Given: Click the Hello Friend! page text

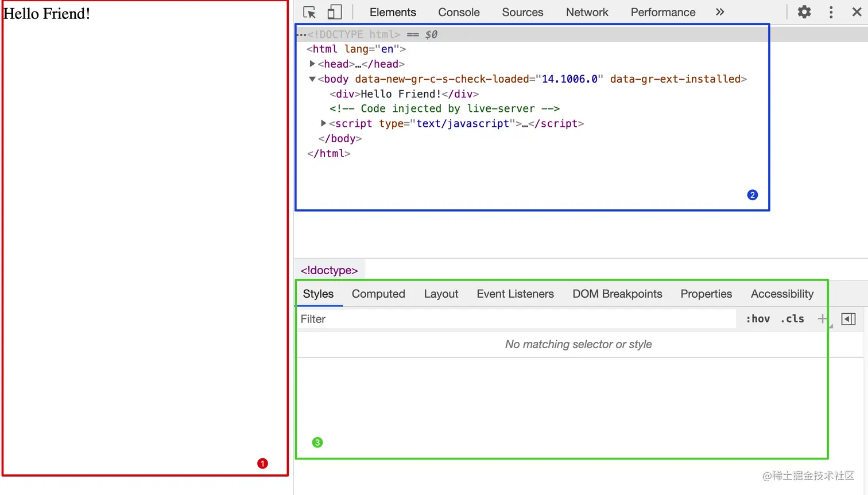Looking at the screenshot, I should (x=46, y=14).
